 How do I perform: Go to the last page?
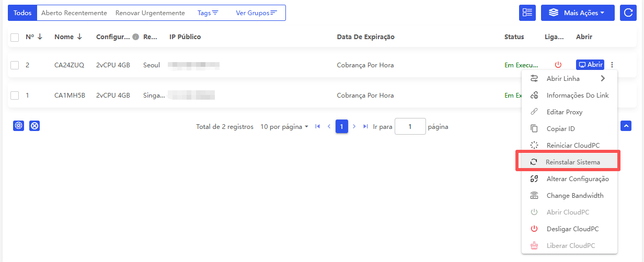point(366,127)
